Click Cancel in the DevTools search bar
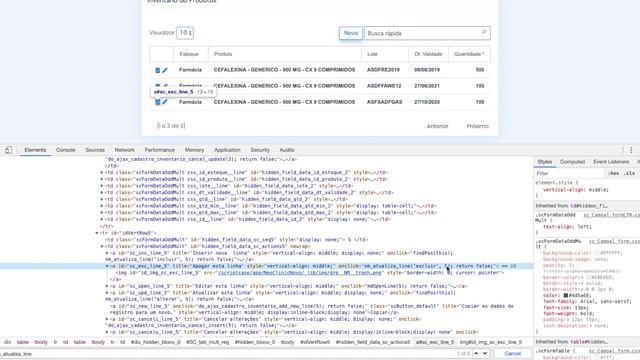 coord(512,353)
